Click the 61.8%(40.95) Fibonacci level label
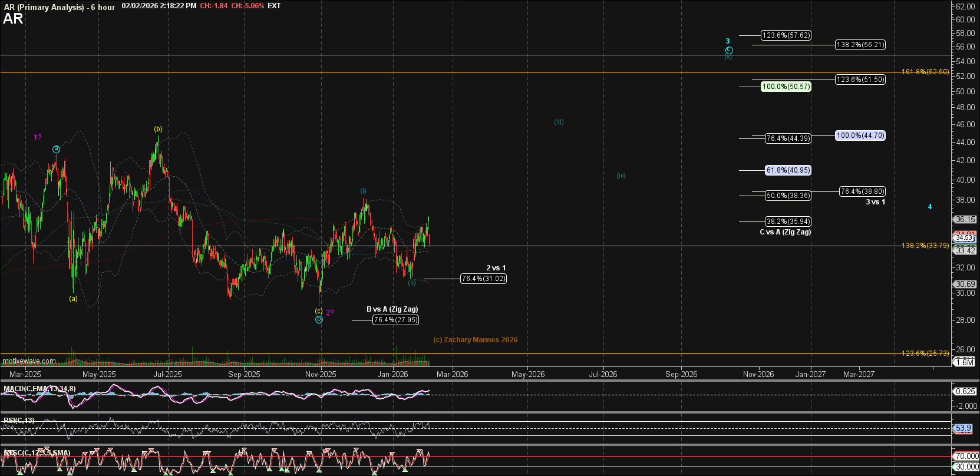The image size is (980, 476). click(x=788, y=170)
